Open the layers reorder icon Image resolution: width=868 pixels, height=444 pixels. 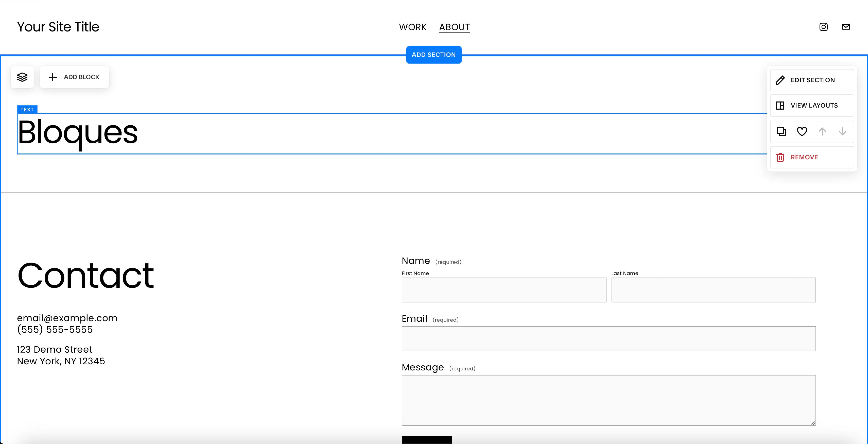click(22, 77)
